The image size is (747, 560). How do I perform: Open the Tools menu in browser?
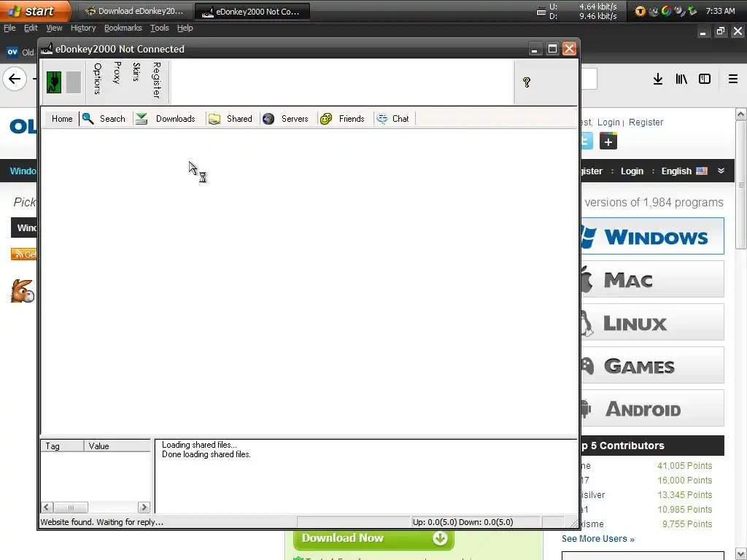pyautogui.click(x=160, y=28)
